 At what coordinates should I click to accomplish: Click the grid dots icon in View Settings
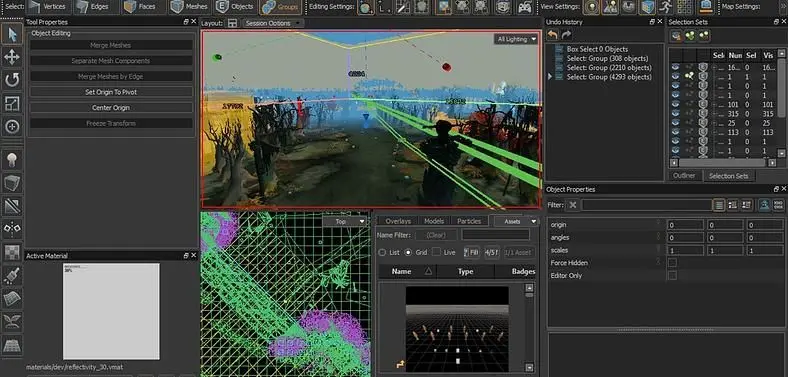(x=684, y=7)
